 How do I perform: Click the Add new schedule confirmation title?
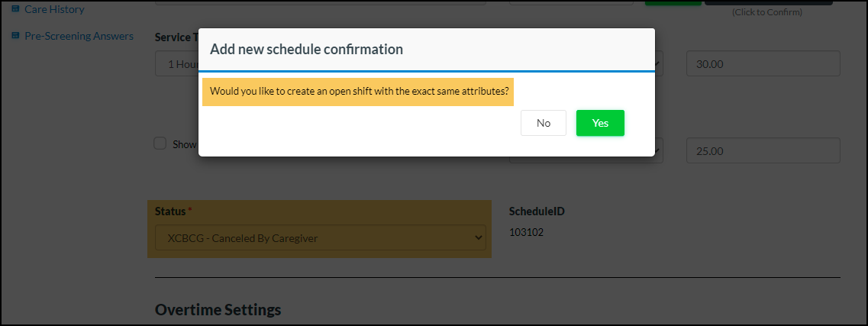[x=307, y=50]
